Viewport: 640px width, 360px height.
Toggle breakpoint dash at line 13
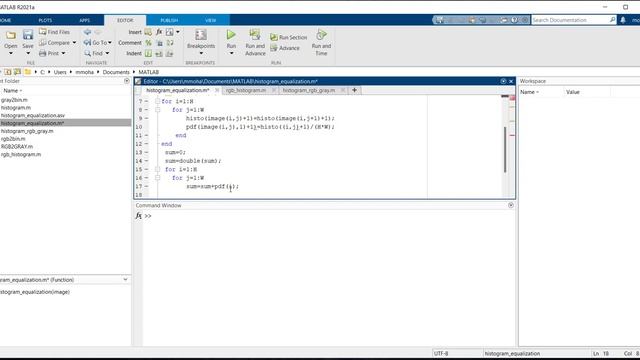147,152
